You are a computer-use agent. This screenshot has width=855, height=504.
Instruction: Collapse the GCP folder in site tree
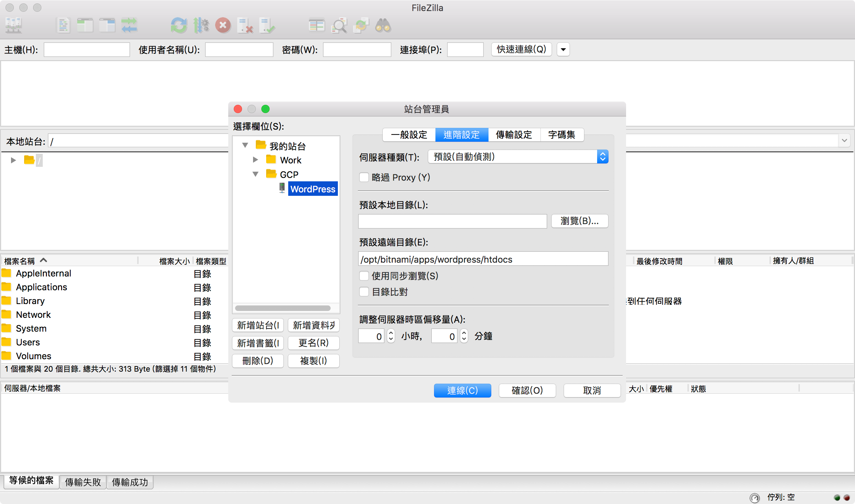click(255, 174)
